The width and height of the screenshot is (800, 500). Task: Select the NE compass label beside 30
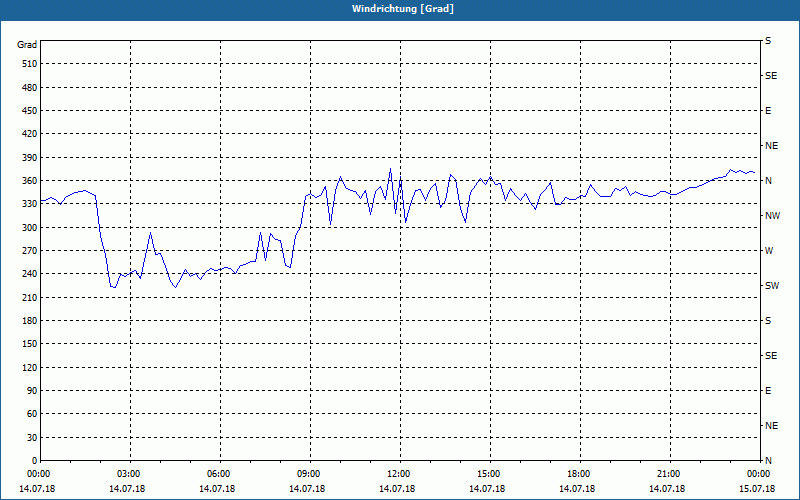click(772, 426)
